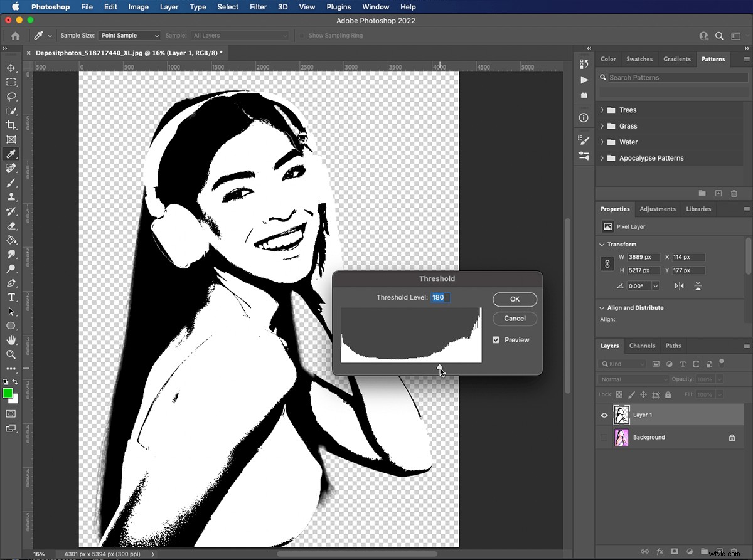Disable the Preview checkbox in Threshold dialog
Viewport: 753px width, 560px height.
[x=495, y=339]
